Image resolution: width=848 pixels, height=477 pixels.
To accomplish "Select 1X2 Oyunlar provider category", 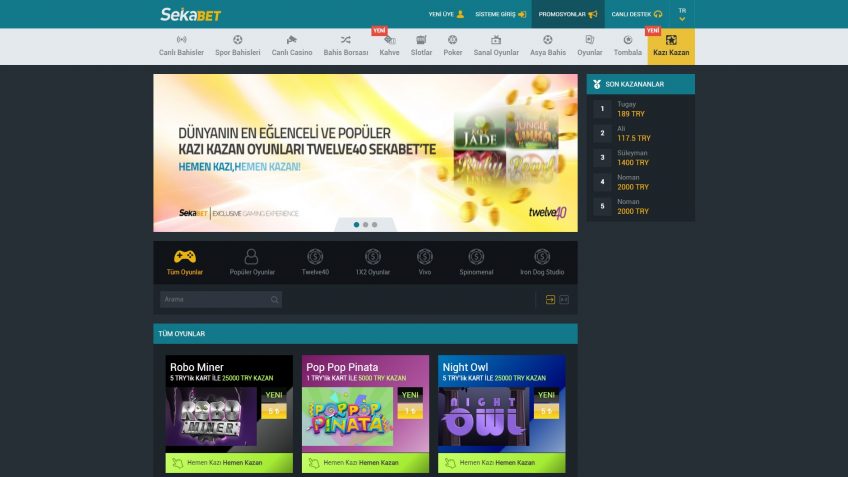I will pyautogui.click(x=373, y=262).
